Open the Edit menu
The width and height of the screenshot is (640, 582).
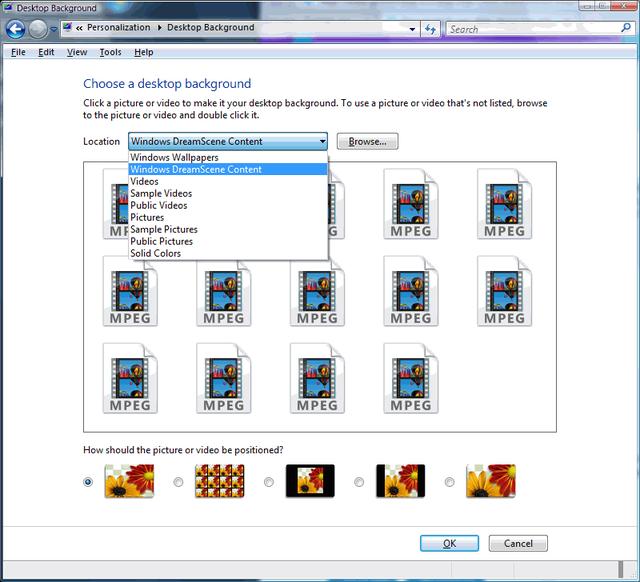pos(46,52)
